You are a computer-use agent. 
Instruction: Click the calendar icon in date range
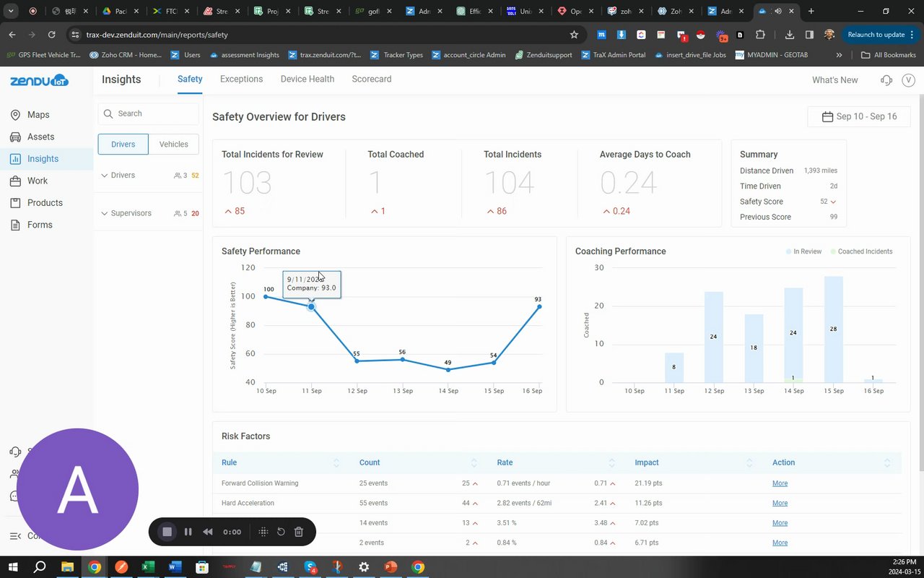point(827,117)
